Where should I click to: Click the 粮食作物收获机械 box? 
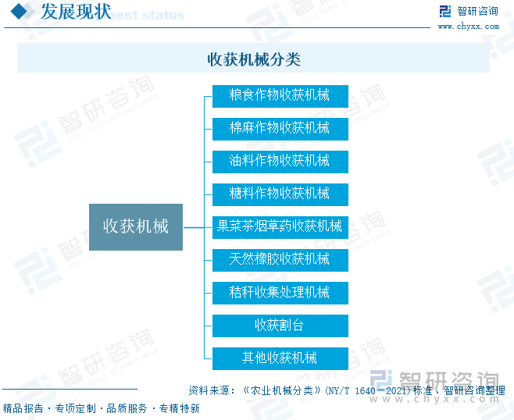280,96
